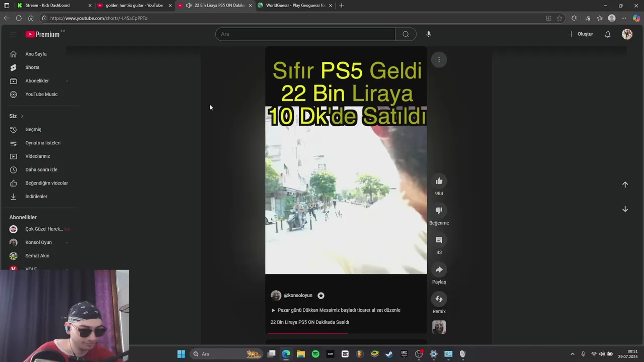The width and height of the screenshot is (644, 362).
Task: Go to YouTube Premium home logo
Action: tap(43, 34)
